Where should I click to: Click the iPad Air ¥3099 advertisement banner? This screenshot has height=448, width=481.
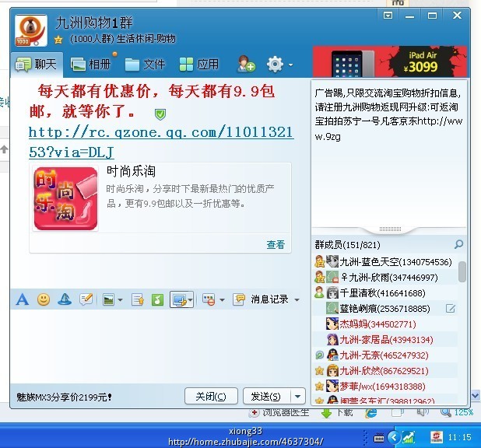(390, 61)
